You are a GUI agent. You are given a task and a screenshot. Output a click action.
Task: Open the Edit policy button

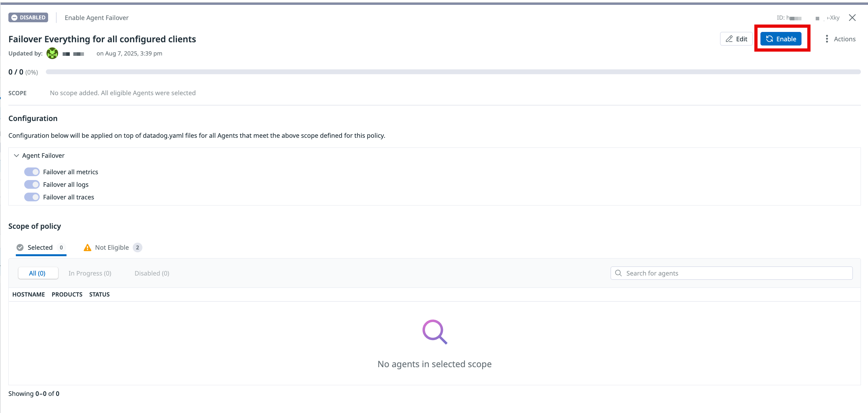click(x=736, y=39)
